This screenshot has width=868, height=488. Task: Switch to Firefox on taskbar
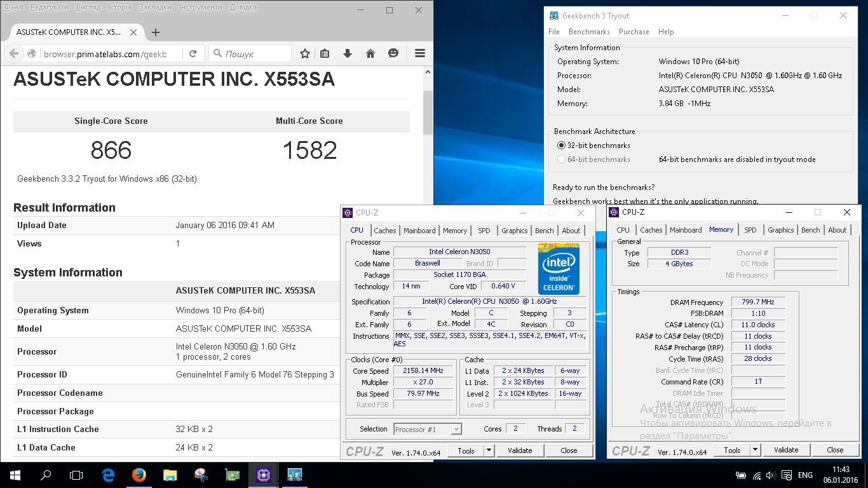(139, 475)
